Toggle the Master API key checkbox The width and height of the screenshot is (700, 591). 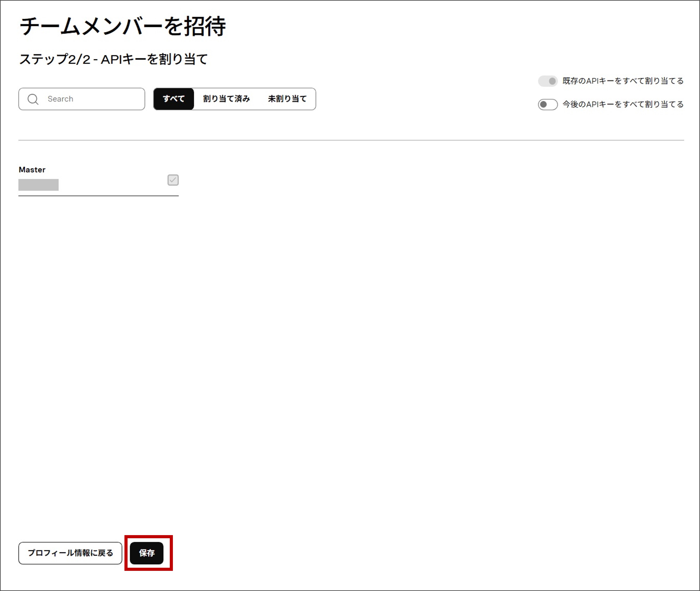point(173,180)
